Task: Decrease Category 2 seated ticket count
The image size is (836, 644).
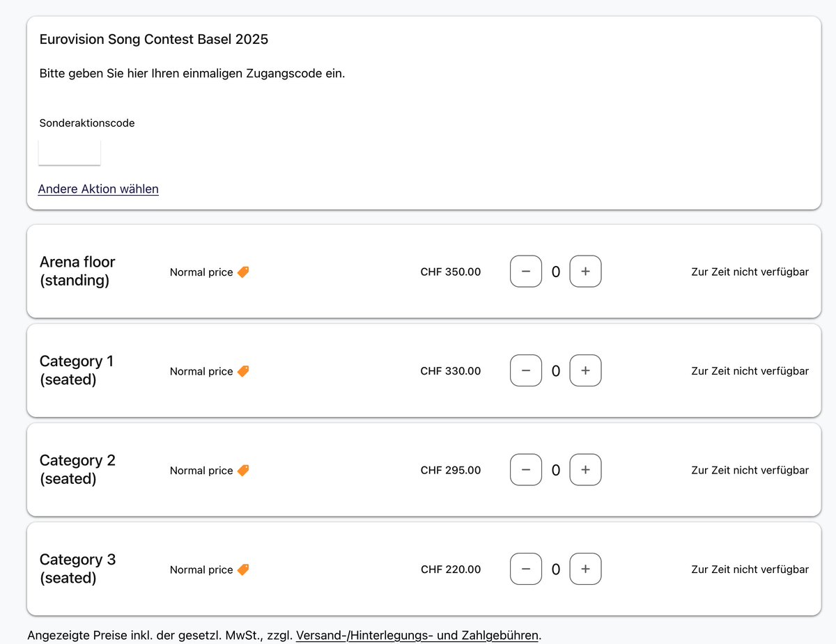Action: (x=526, y=470)
